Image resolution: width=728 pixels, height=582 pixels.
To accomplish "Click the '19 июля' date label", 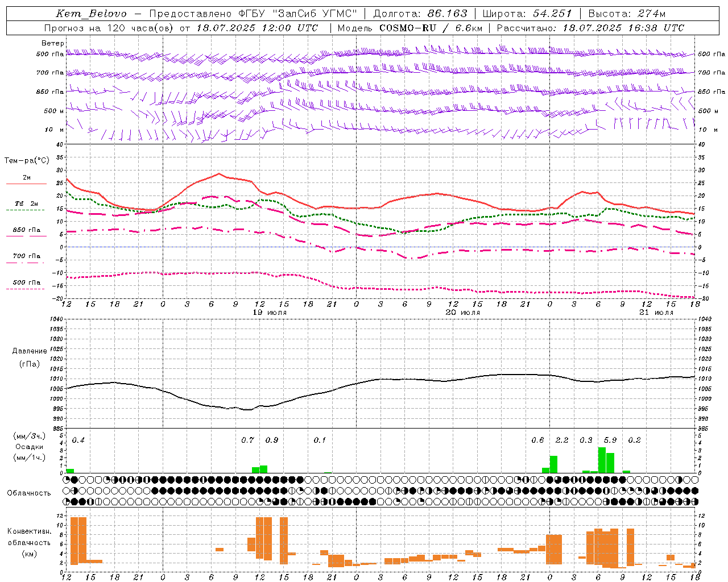I will (x=271, y=313).
